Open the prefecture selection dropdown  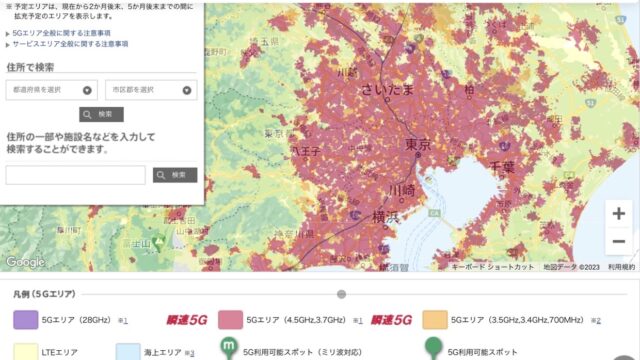[52, 90]
